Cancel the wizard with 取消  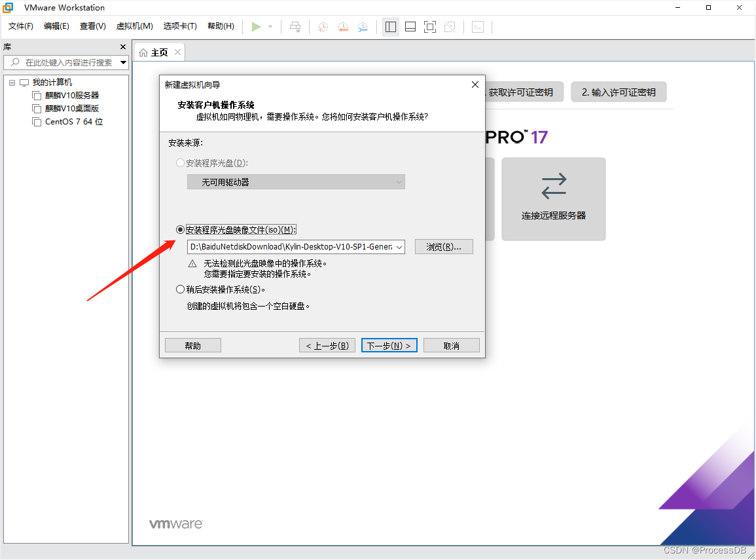click(x=451, y=345)
